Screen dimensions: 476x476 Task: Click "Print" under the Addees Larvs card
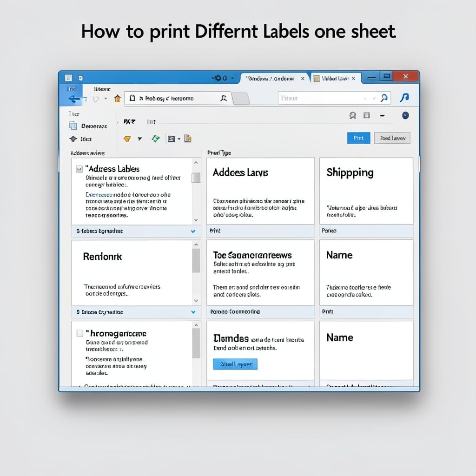pyautogui.click(x=215, y=231)
